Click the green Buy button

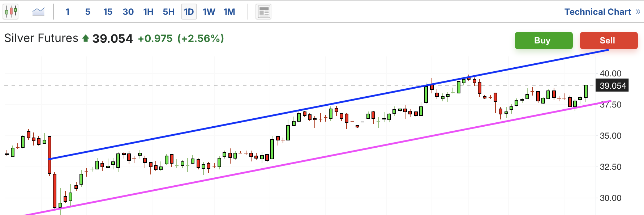(544, 41)
